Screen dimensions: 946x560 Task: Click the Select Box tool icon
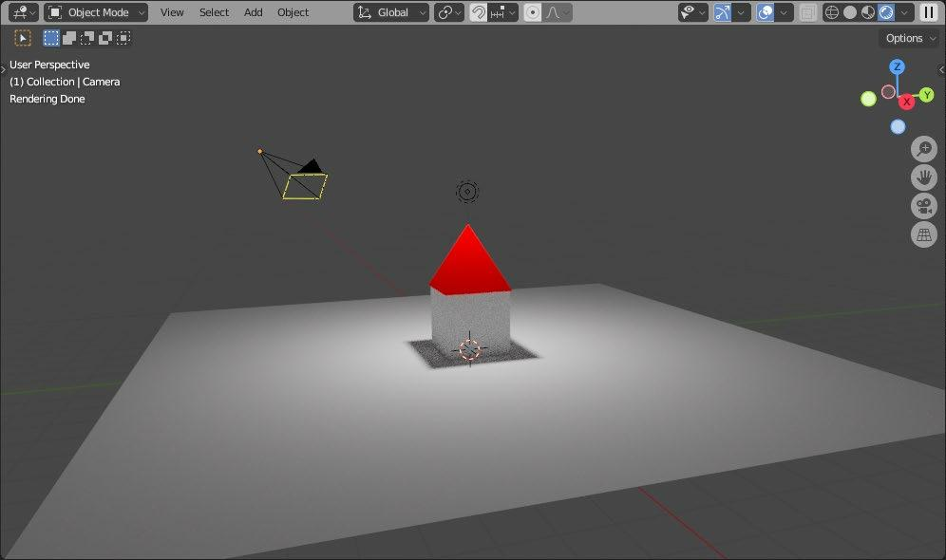23,38
